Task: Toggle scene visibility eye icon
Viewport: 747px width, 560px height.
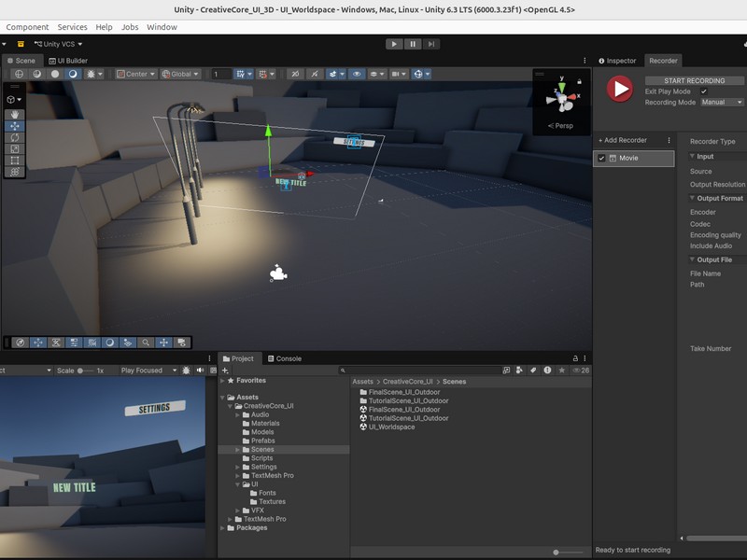Action: (x=357, y=74)
